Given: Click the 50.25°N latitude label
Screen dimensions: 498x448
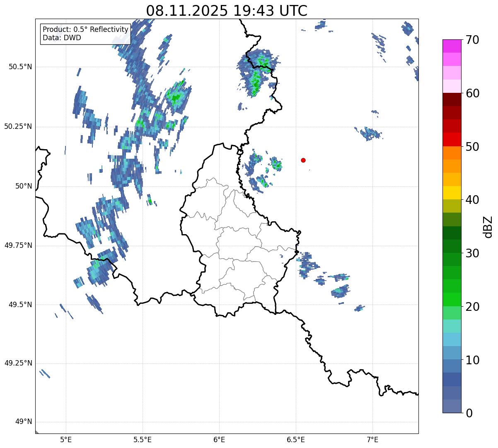Looking at the screenshot, I should pos(18,126).
